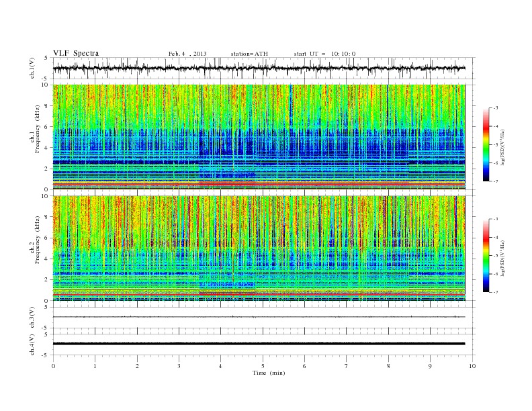
Task: Click the ch.2 spectrogram color scale bar
Action: [x=486, y=256]
